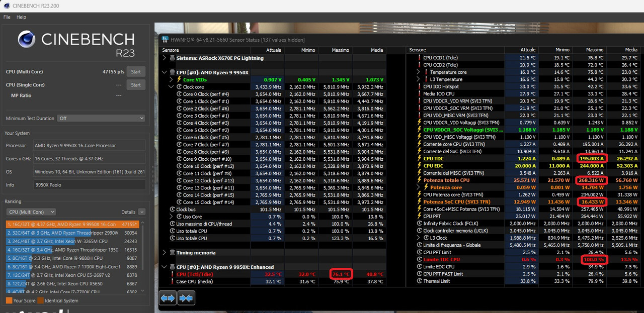Select the CPU VDDCR_SOC Voltaggi sensor row
This screenshot has height=313, width=644.
pyautogui.click(x=523, y=130)
